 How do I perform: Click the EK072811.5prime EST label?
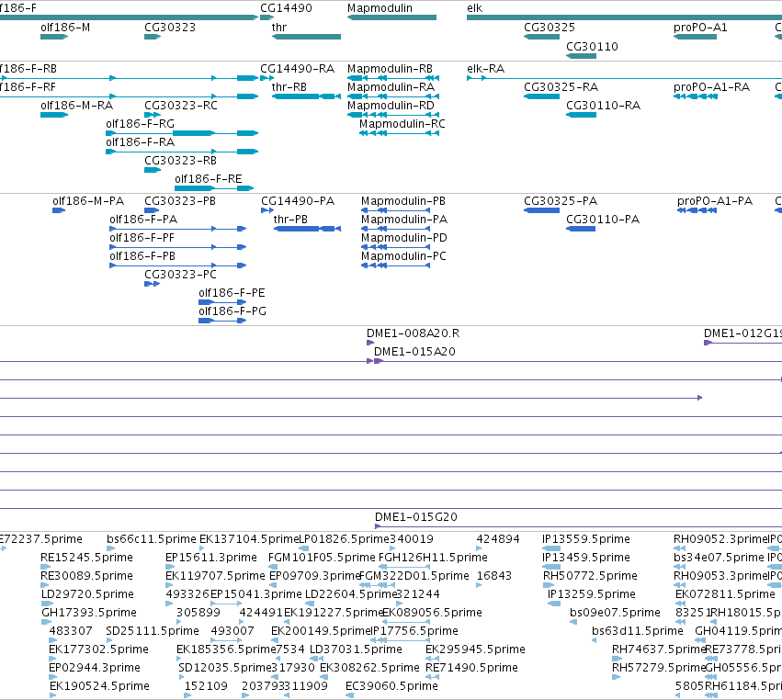(725, 594)
